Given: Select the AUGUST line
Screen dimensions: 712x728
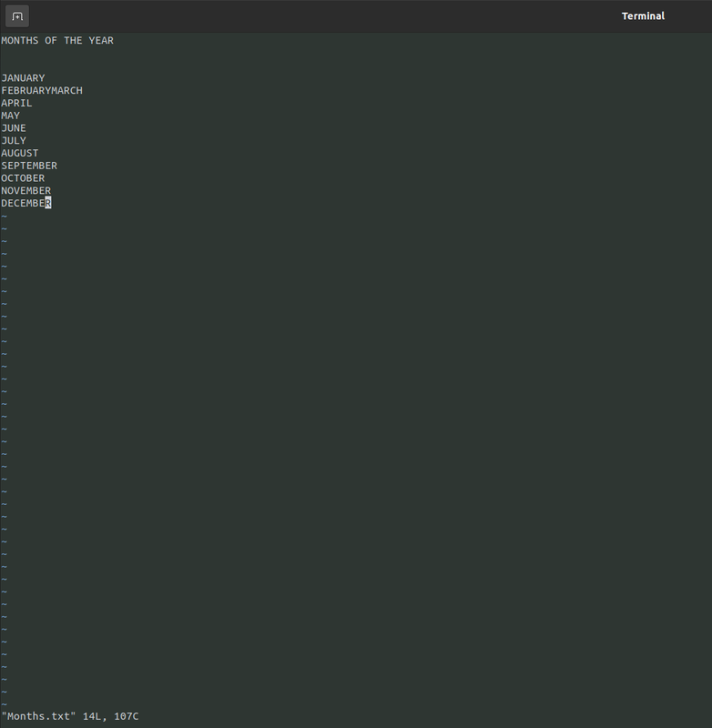Looking at the screenshot, I should pyautogui.click(x=20, y=153).
